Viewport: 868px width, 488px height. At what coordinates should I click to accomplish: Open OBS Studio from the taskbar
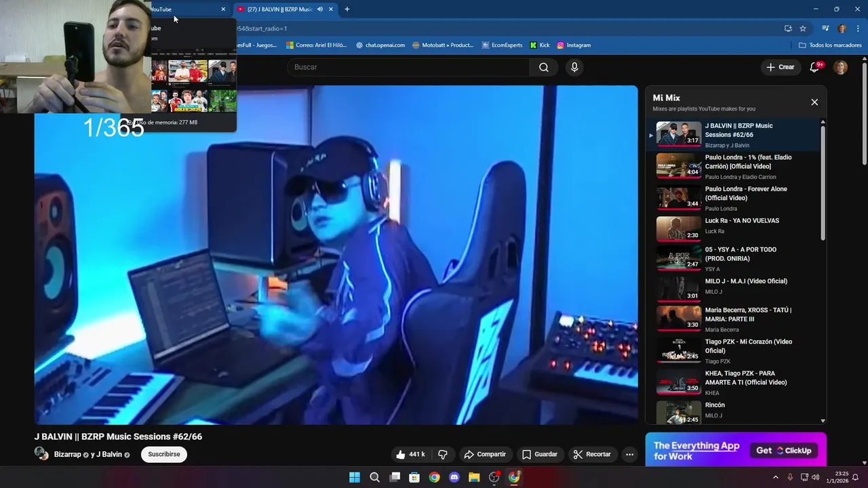(494, 477)
